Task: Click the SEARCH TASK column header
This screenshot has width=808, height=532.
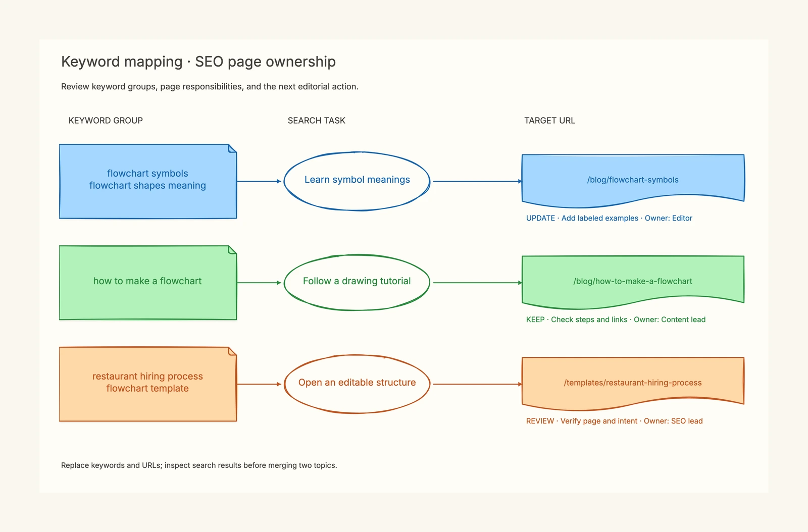Action: tap(317, 121)
